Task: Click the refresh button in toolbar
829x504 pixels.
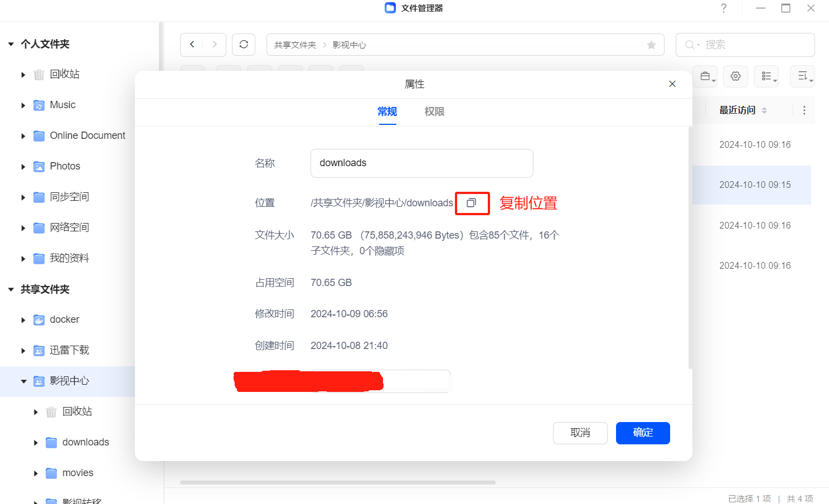Action: pos(244,45)
